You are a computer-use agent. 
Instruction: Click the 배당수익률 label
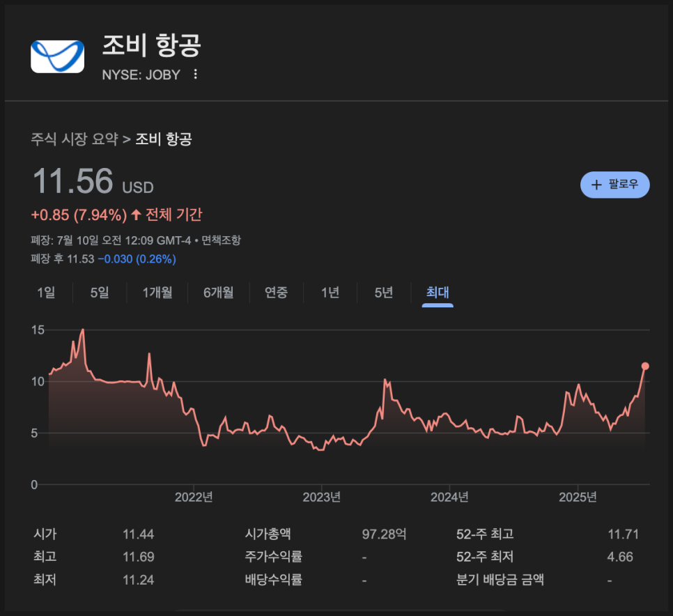(x=273, y=580)
